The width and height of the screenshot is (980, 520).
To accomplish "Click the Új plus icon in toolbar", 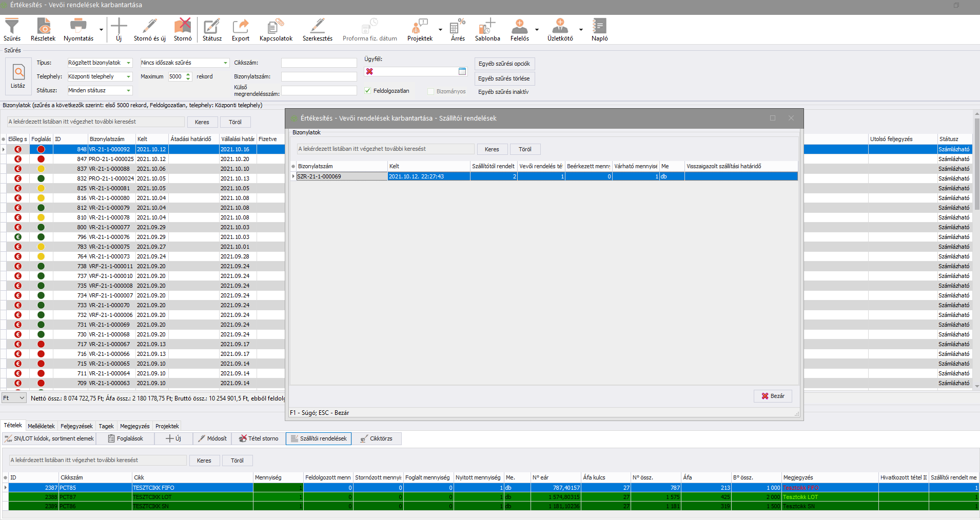I will pyautogui.click(x=119, y=27).
